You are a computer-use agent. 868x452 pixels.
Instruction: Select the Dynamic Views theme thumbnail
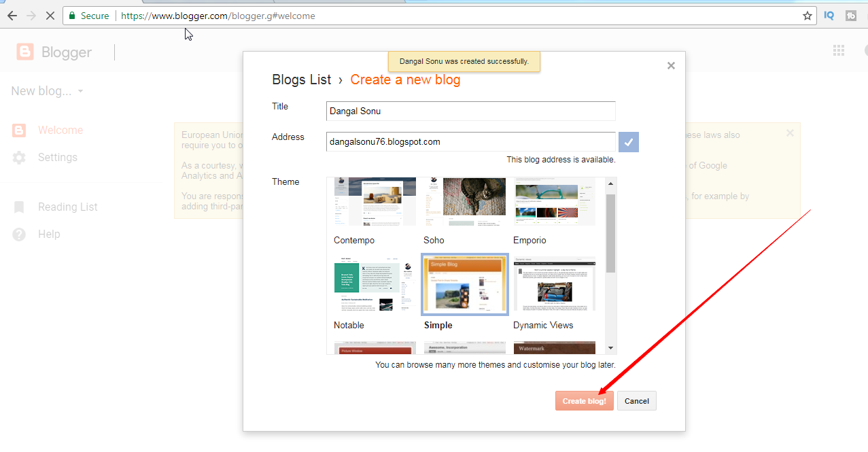555,284
